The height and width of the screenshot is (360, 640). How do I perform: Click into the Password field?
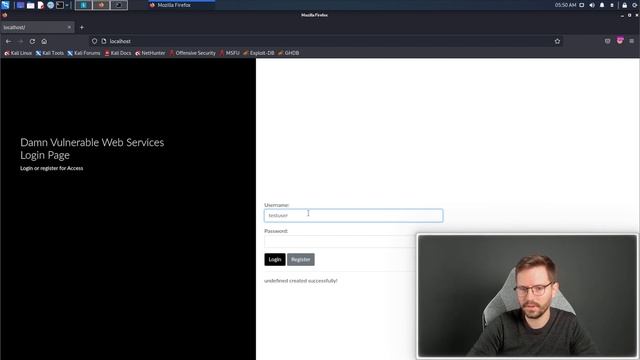pyautogui.click(x=340, y=242)
